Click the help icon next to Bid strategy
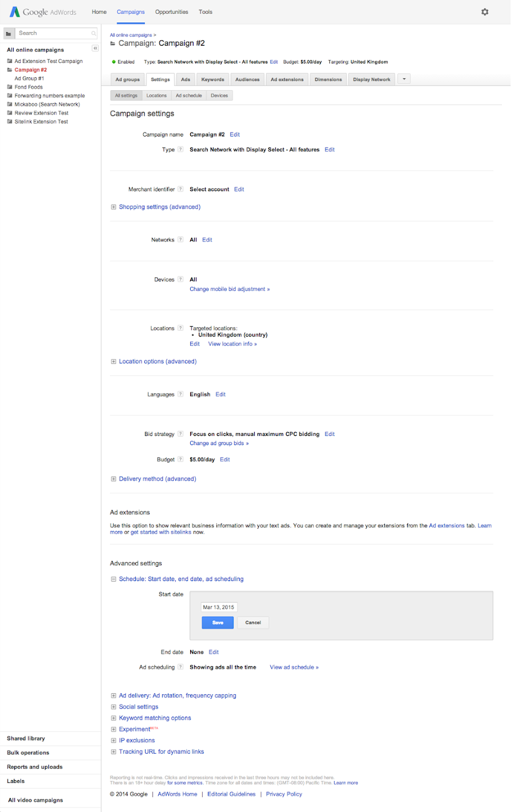The height and width of the screenshot is (812, 511). pyautogui.click(x=180, y=434)
